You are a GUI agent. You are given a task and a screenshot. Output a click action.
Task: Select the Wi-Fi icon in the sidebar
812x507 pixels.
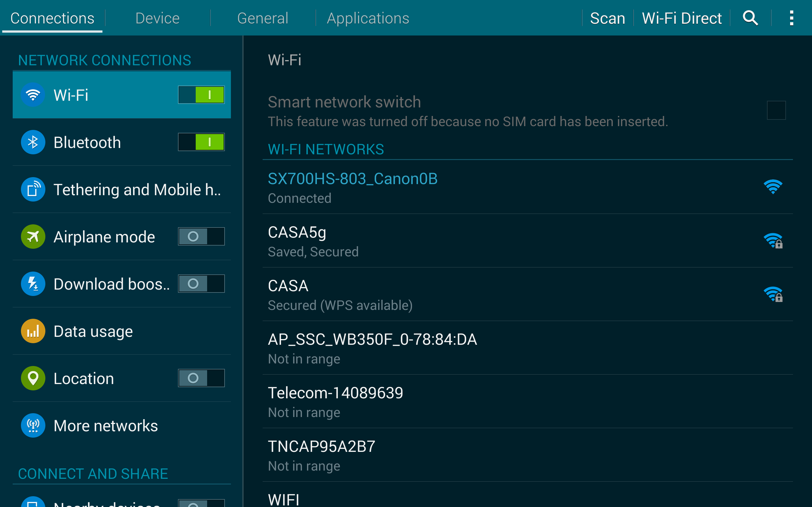pos(33,95)
